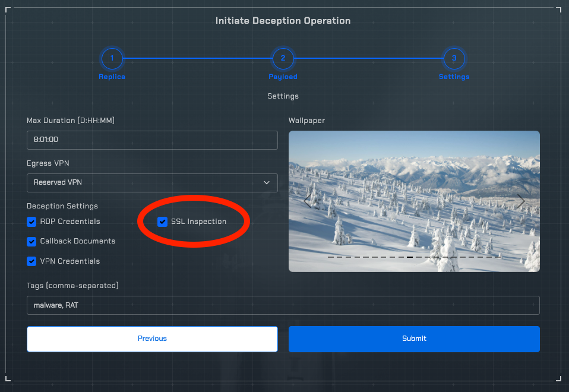This screenshot has height=392, width=569.
Task: Click the Payload step label
Action: pos(283,77)
